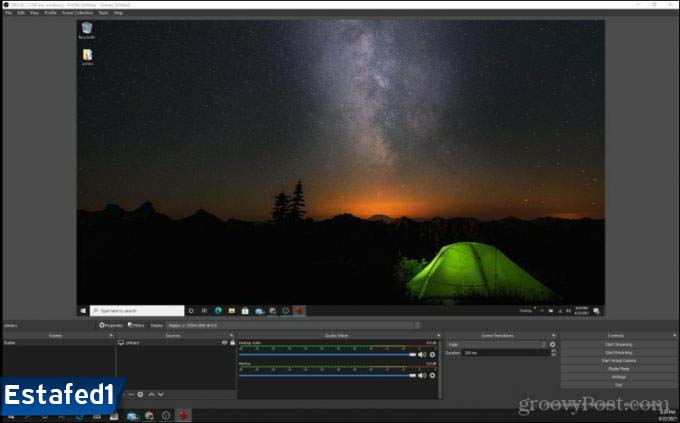Click the remove source minus icon

tap(131, 394)
